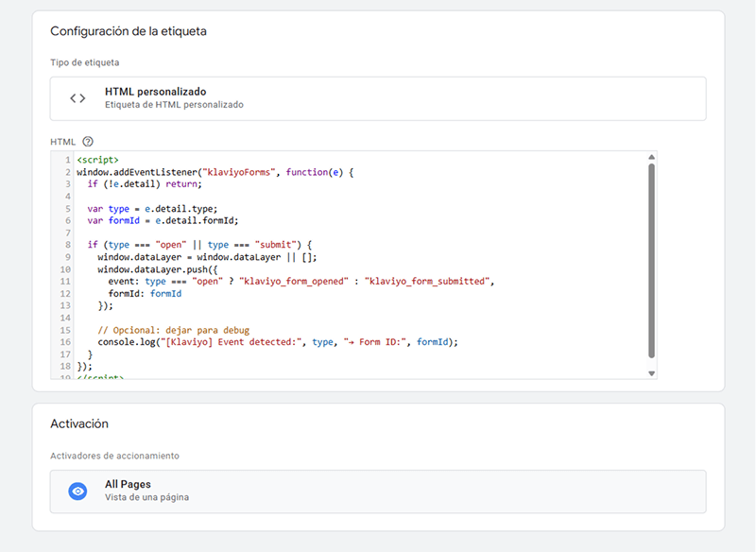Click the code editor vertical scrollbar thumb
Image resolution: width=756 pixels, height=552 pixels.
[651, 261]
